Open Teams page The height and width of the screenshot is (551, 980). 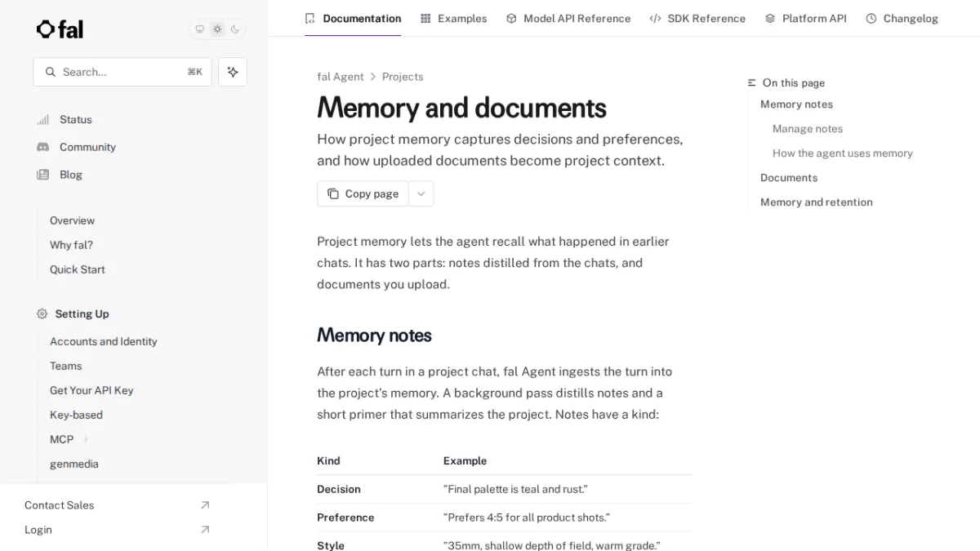65,366
